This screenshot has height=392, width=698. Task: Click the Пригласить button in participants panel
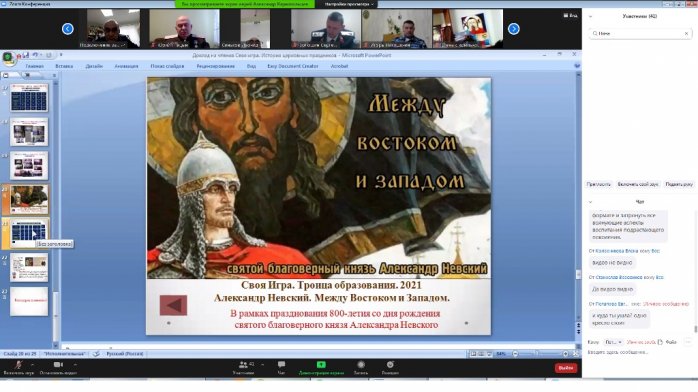[x=599, y=184]
